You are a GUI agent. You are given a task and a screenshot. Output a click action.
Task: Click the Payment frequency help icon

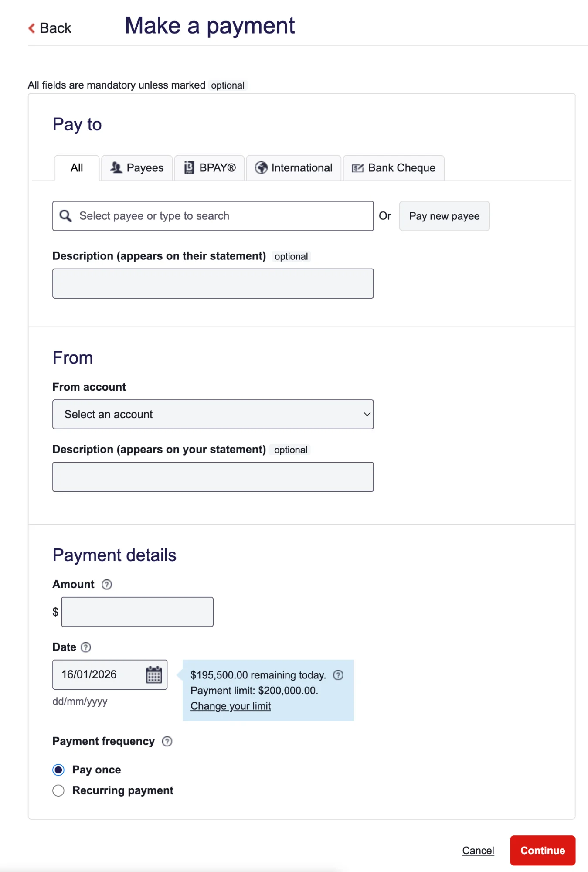pyautogui.click(x=167, y=741)
